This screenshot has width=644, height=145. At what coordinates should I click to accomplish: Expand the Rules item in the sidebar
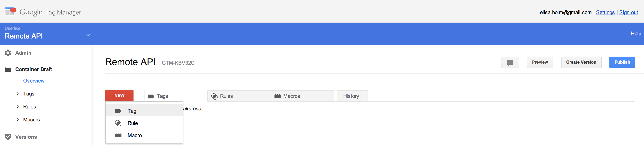click(x=17, y=106)
